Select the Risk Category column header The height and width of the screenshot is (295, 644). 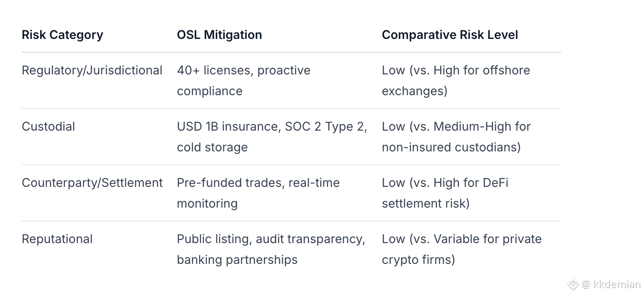tap(62, 35)
